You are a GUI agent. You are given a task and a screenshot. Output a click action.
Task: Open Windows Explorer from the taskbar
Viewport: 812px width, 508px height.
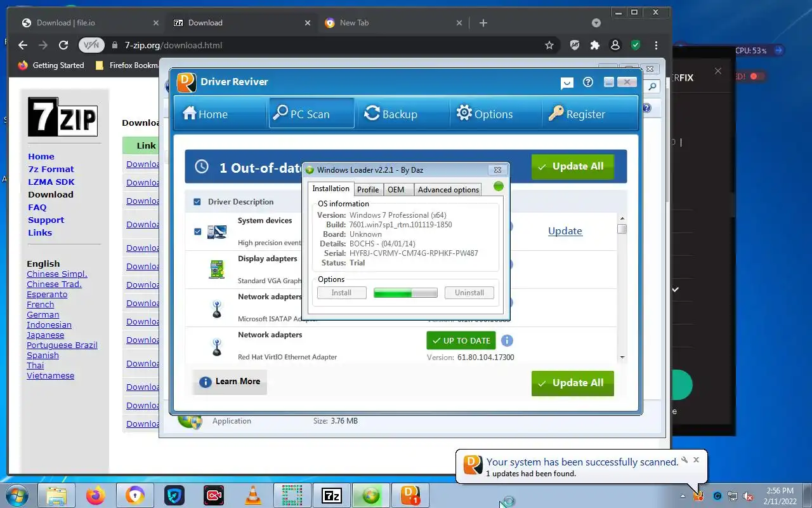[56, 495]
